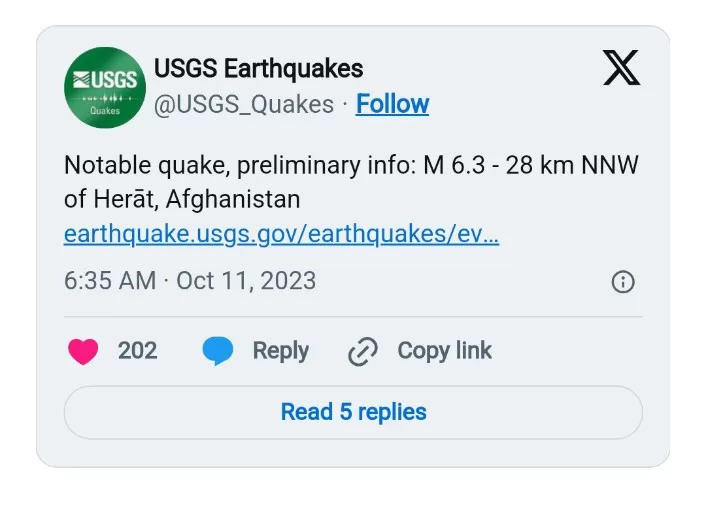706x506 pixels.
Task: Click the @USGS_Quakes handle
Action: pos(244,104)
